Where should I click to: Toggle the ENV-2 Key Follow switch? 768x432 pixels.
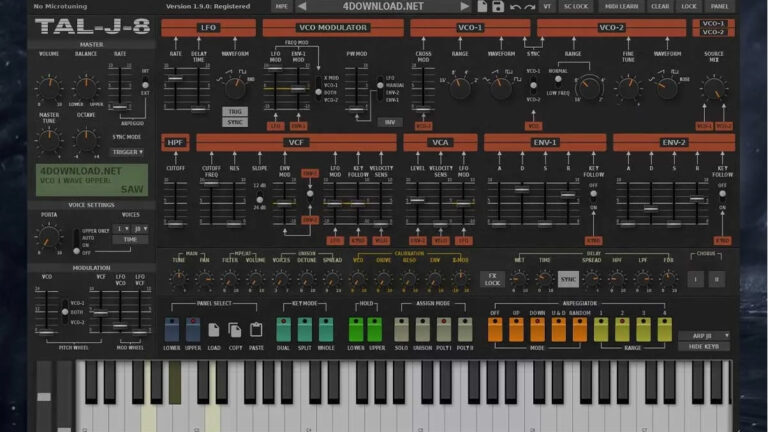(722, 197)
